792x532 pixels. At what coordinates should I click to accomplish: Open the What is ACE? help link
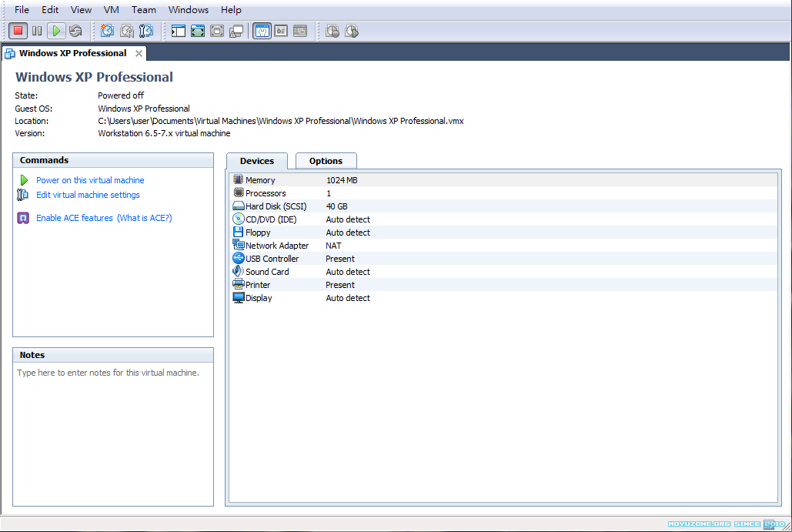tap(145, 218)
